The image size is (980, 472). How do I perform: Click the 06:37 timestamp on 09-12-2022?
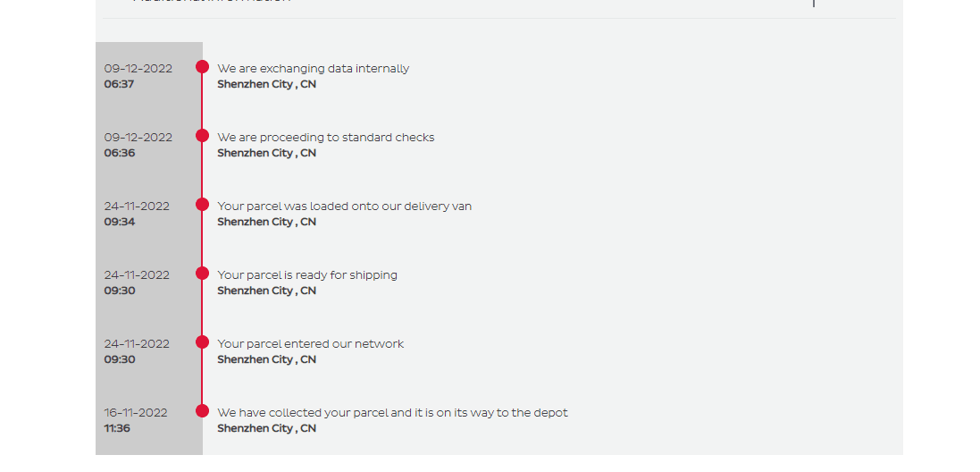coord(119,84)
